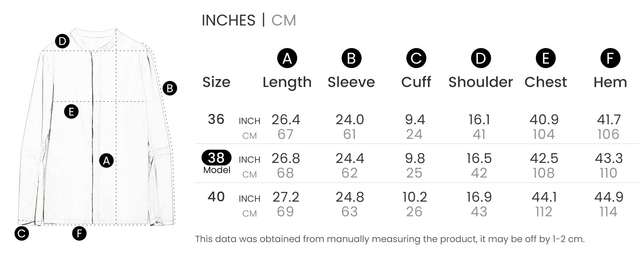The width and height of the screenshot is (644, 260).
Task: Click the manual measurement disclaimer text
Action: [x=390, y=239]
